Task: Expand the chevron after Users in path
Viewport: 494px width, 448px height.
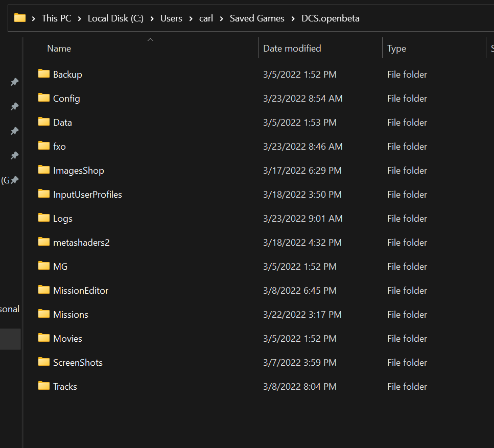Action: pos(191,18)
